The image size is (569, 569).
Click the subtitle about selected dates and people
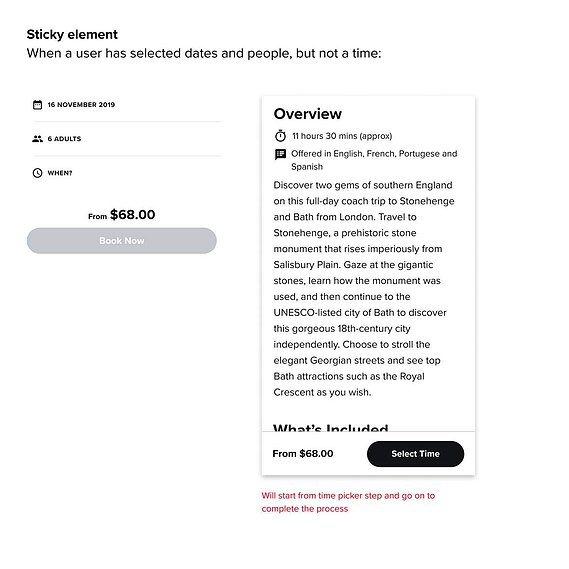pyautogui.click(x=204, y=54)
